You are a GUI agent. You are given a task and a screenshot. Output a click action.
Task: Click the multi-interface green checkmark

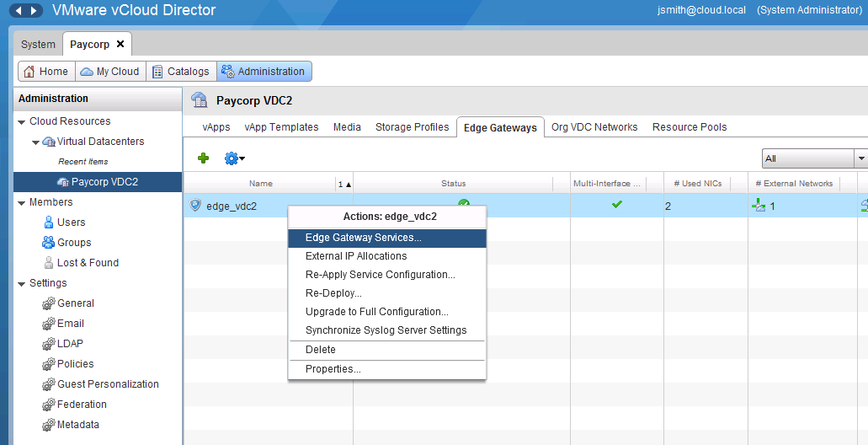coord(616,205)
